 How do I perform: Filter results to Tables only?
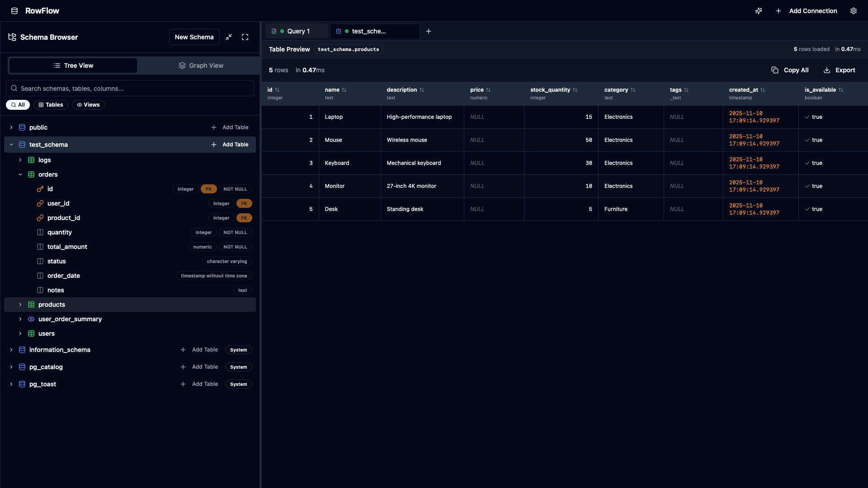51,104
